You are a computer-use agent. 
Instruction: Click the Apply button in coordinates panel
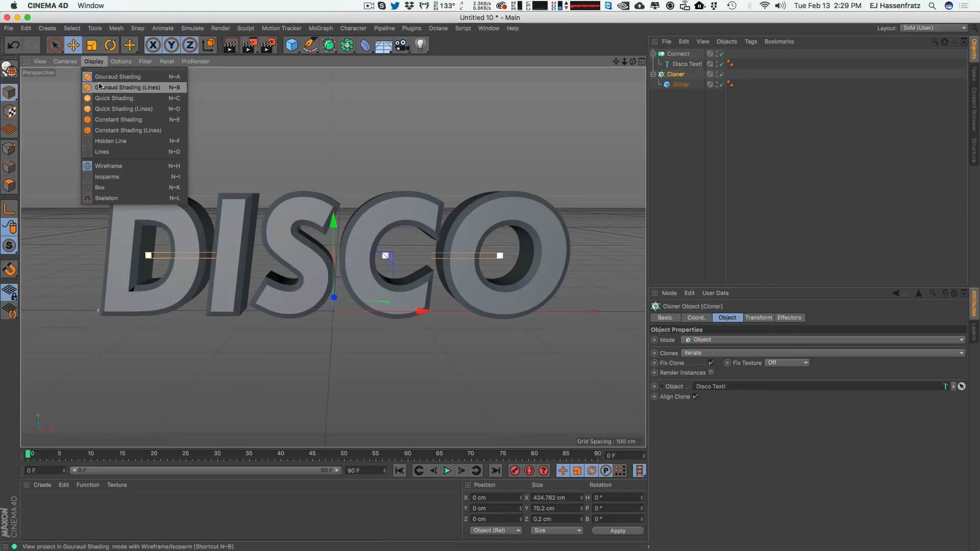pyautogui.click(x=618, y=531)
